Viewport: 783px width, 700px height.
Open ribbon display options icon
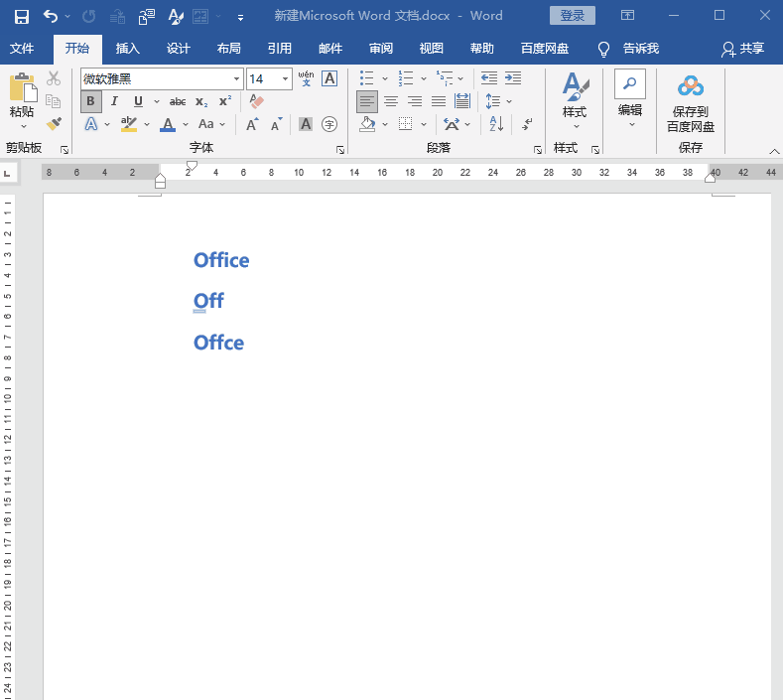(628, 16)
